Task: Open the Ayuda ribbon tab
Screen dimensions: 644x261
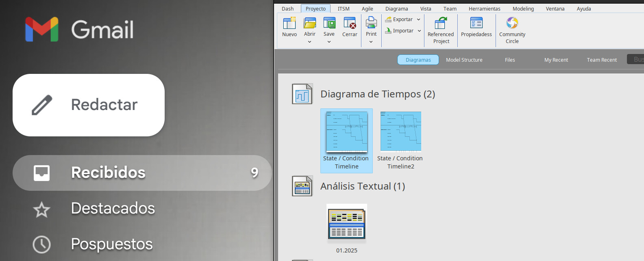Action: [584, 9]
